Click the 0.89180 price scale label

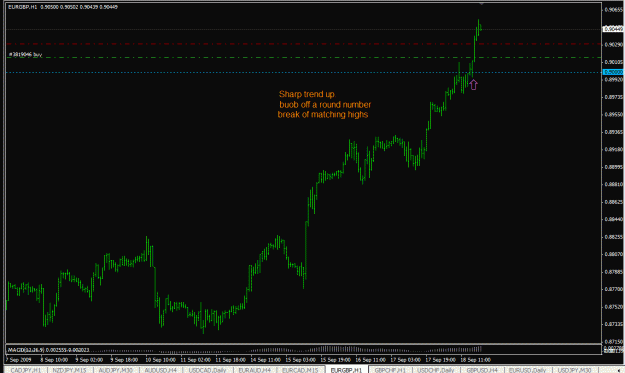613,149
